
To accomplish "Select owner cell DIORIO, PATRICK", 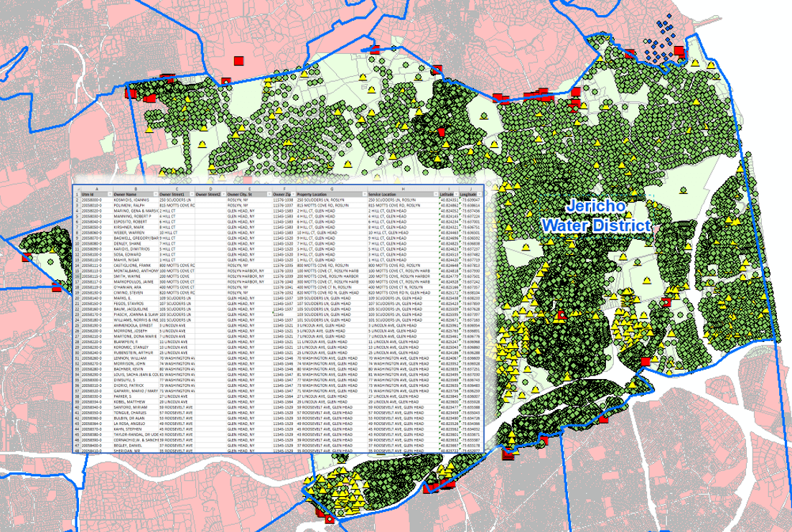I will click(136, 386).
